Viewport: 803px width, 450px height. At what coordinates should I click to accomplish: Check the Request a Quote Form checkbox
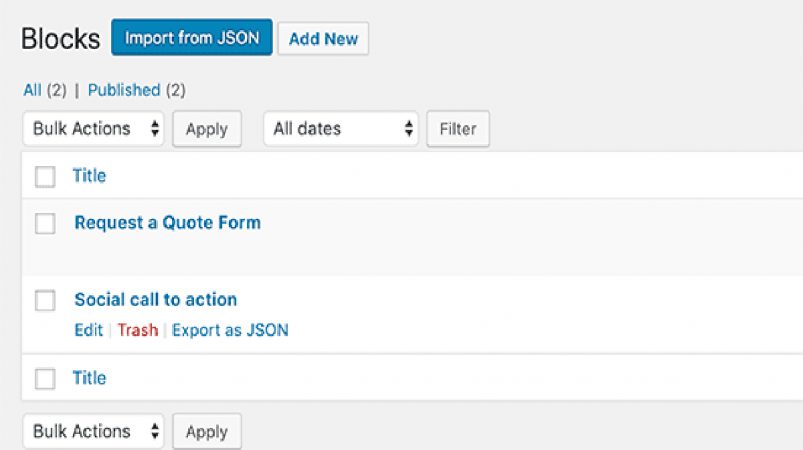[x=45, y=224]
